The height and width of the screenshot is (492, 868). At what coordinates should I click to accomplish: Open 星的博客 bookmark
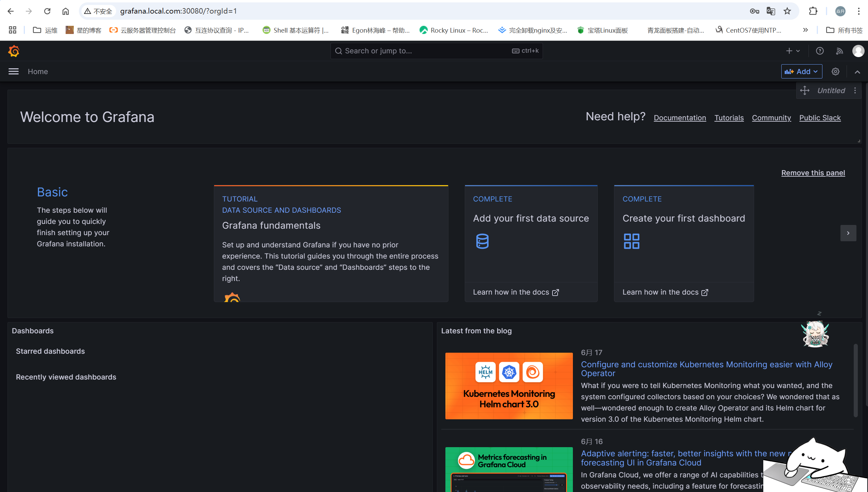[84, 30]
